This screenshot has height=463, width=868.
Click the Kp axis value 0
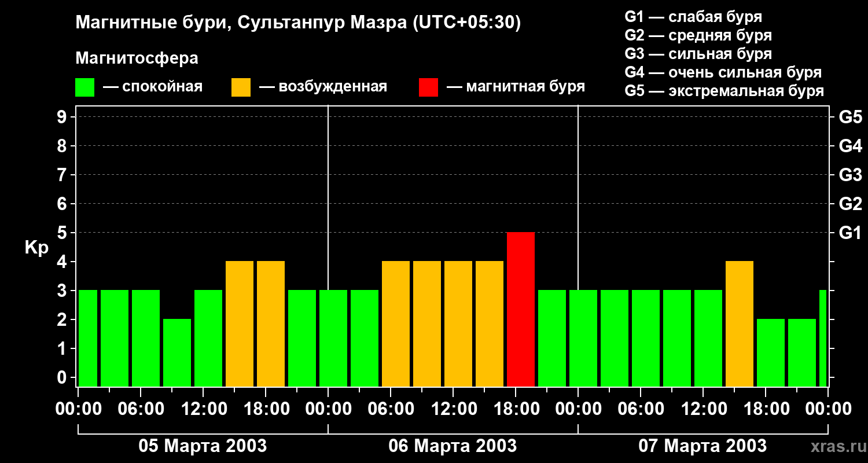tap(63, 377)
